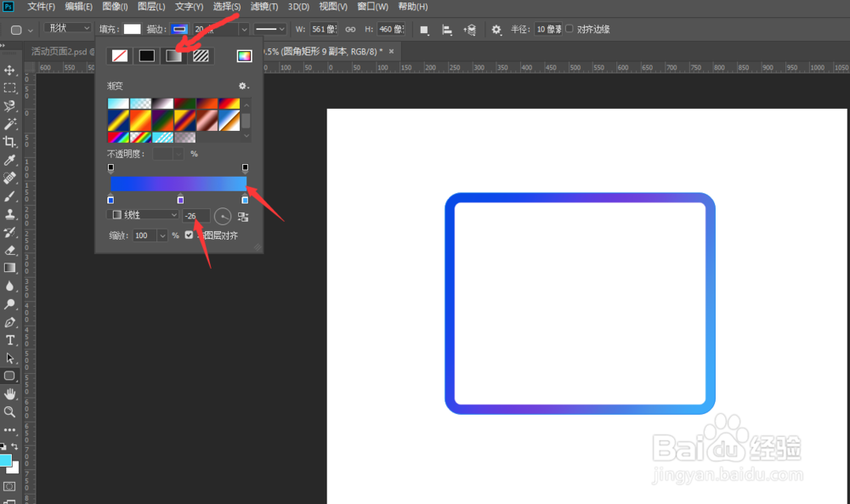Click the width field showing 561
The image size is (850, 504).
(324, 29)
